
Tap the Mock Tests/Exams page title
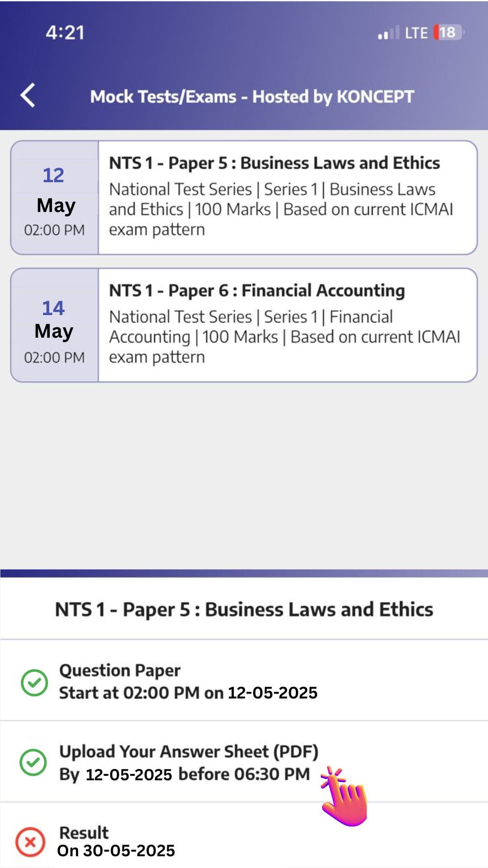pos(252,96)
